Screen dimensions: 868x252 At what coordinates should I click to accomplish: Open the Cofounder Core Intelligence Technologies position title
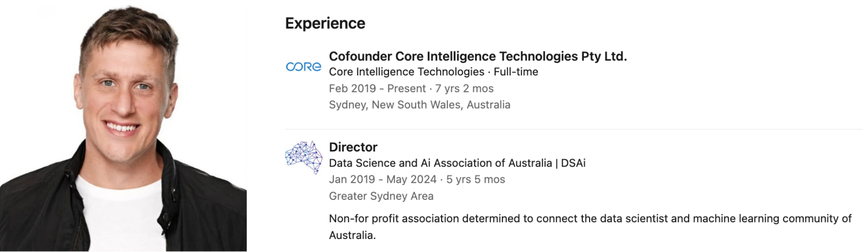pyautogui.click(x=477, y=56)
